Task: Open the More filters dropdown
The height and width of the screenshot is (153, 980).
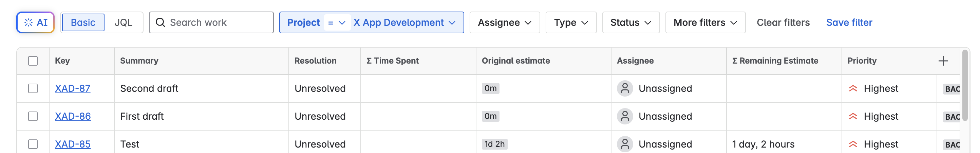Action: [705, 22]
